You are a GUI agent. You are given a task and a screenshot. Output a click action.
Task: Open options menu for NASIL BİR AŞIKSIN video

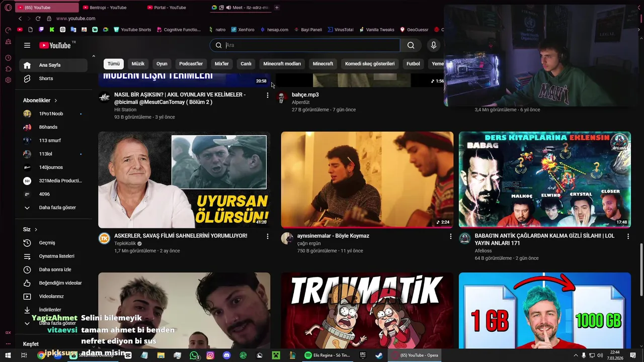pos(267,95)
